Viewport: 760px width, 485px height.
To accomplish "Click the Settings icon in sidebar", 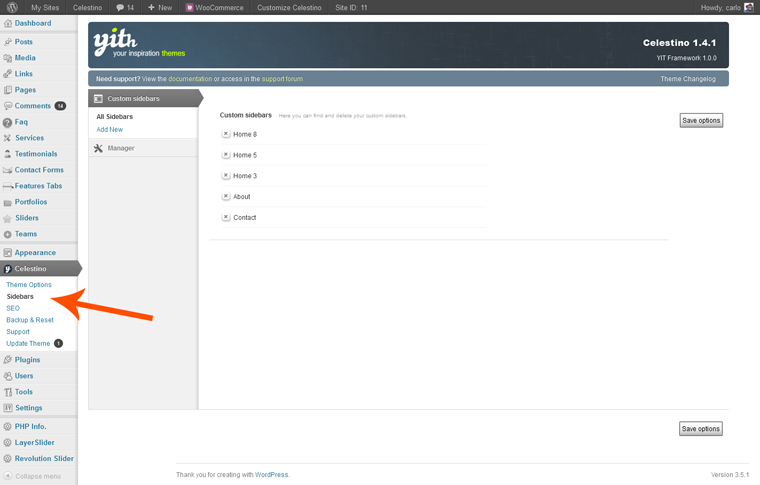I will click(x=8, y=408).
